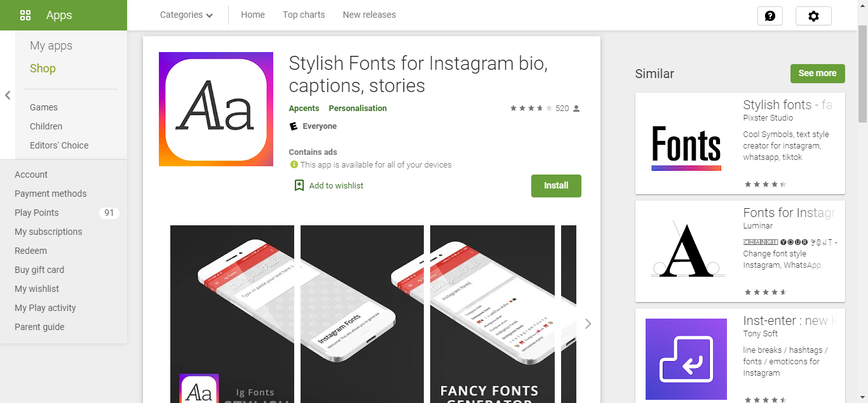Open New releases tab
The height and width of the screenshot is (403, 868).
point(369,15)
